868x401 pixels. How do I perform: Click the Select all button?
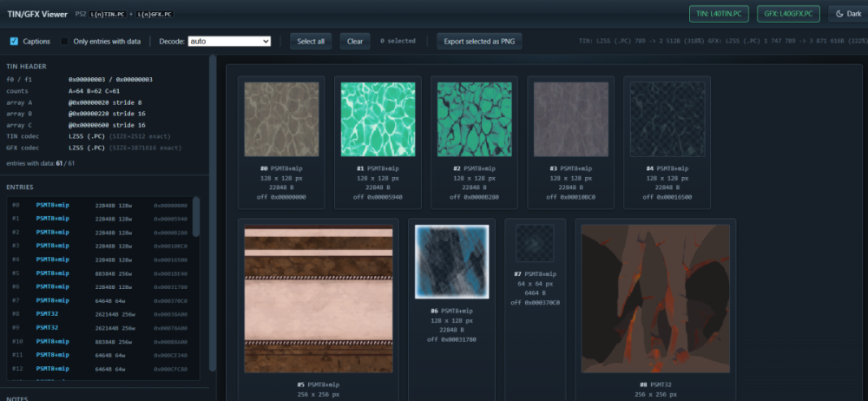(311, 41)
